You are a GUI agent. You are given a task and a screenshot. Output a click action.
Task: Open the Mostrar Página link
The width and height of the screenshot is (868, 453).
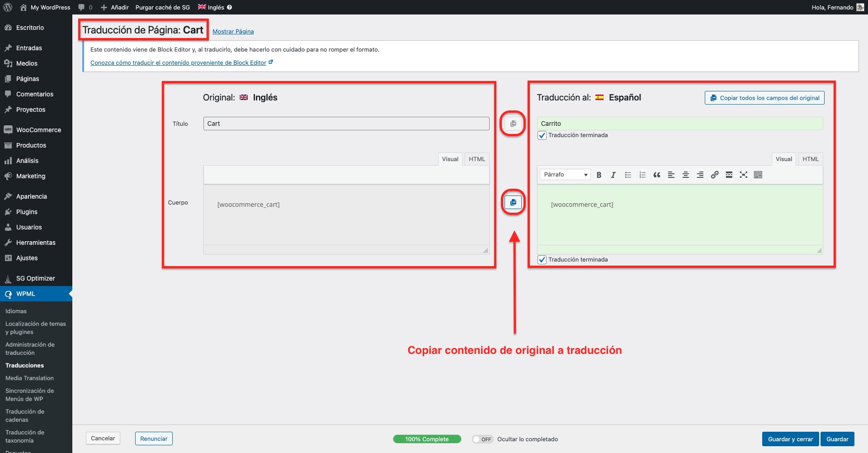233,31
